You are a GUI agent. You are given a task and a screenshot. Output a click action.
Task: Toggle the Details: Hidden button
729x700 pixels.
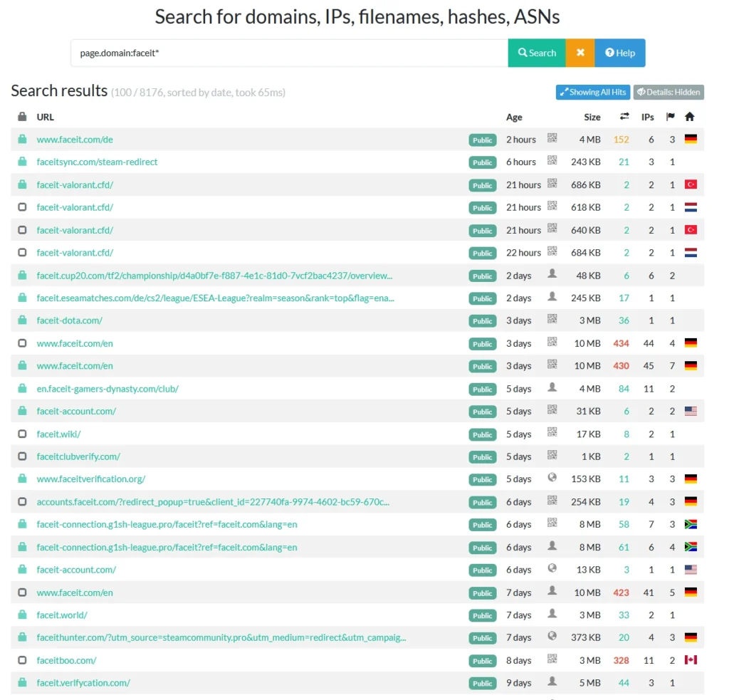(x=668, y=92)
